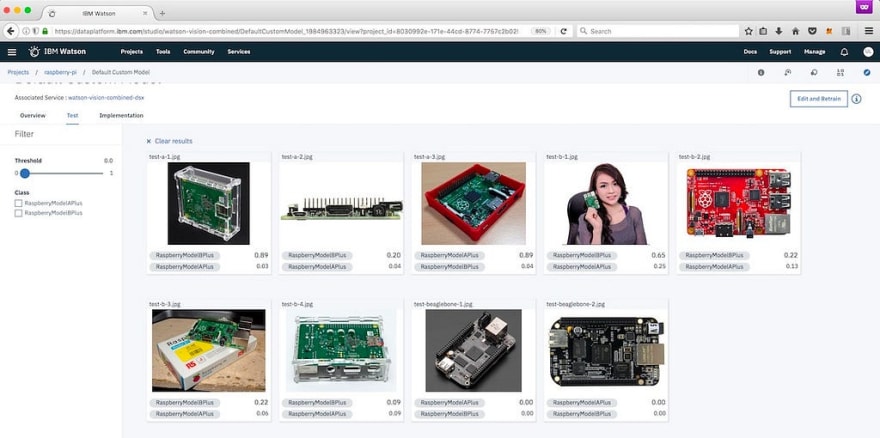Screen dimensions: 880x438
Task: Open test-b-4.jpg clear case thumbnail
Action: (x=341, y=350)
